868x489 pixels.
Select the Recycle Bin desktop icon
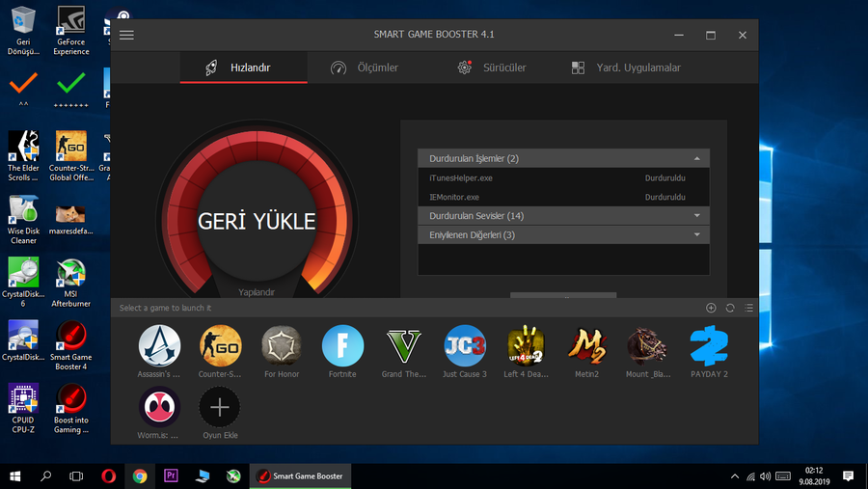pyautogui.click(x=23, y=31)
